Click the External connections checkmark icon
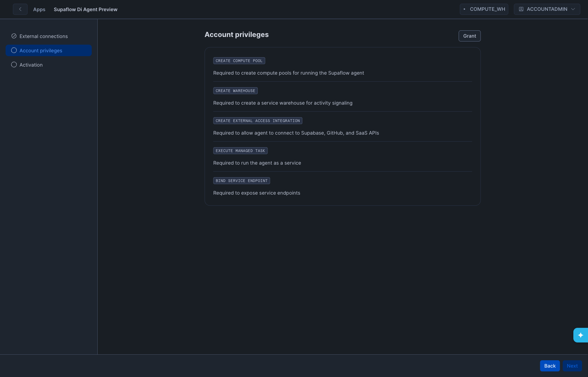The image size is (588, 377). point(14,36)
